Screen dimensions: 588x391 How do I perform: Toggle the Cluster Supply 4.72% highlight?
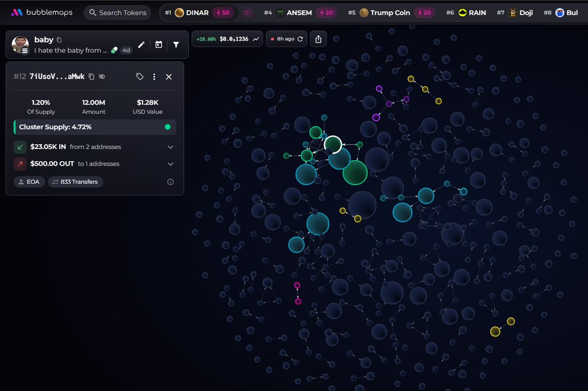[95, 127]
